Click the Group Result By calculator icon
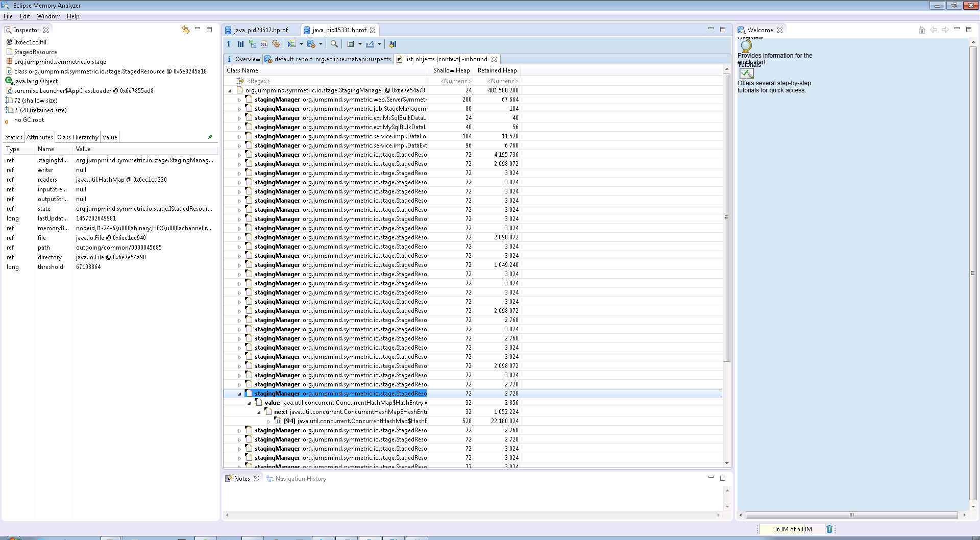This screenshot has height=540, width=980. pyautogui.click(x=351, y=44)
